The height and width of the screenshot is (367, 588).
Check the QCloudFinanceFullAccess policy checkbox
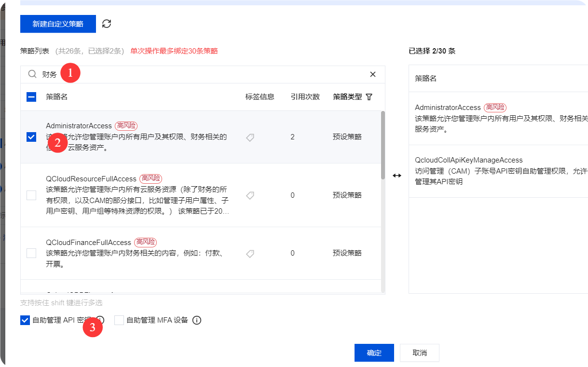[31, 253]
